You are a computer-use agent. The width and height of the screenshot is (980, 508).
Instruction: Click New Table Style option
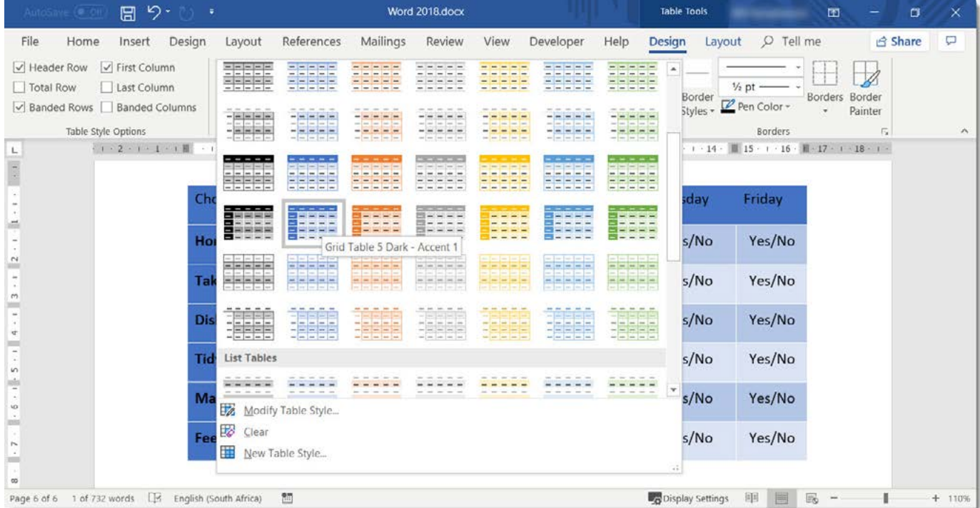pos(286,453)
